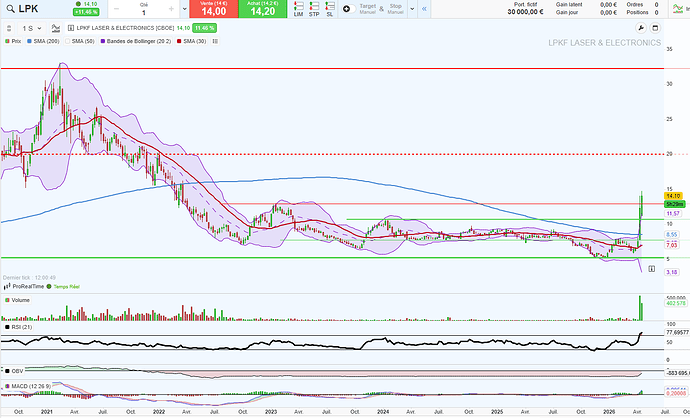Click the Volume panel label
The image size is (690, 418).
[x=17, y=301]
